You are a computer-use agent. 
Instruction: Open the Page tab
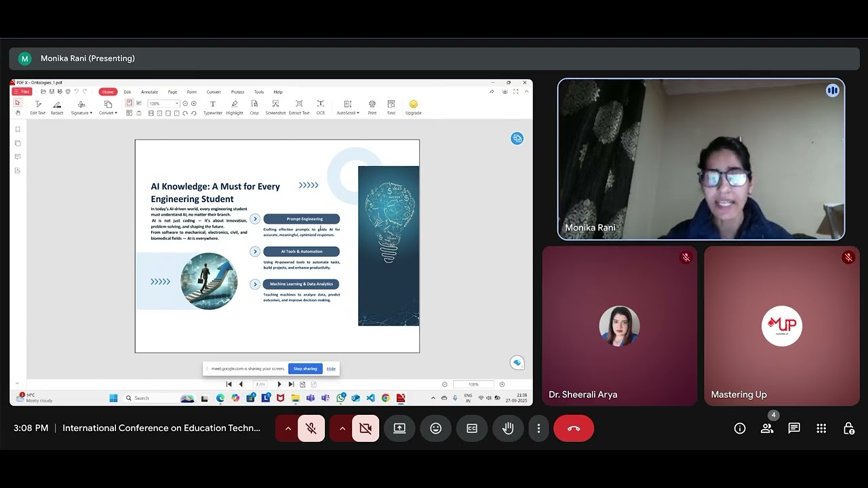(x=172, y=91)
